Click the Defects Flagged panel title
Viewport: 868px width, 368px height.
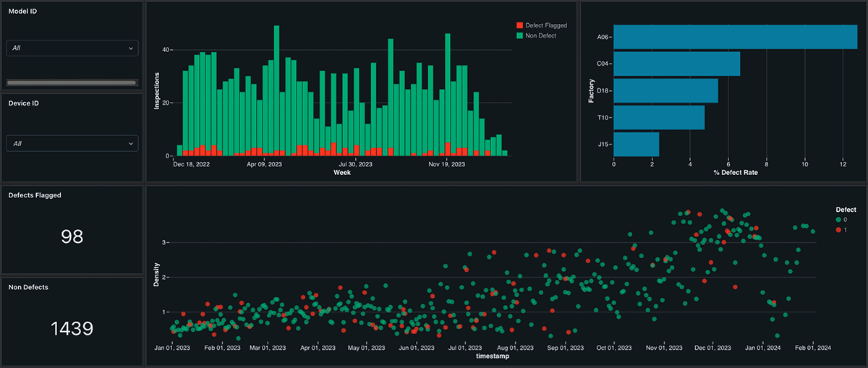click(x=34, y=195)
